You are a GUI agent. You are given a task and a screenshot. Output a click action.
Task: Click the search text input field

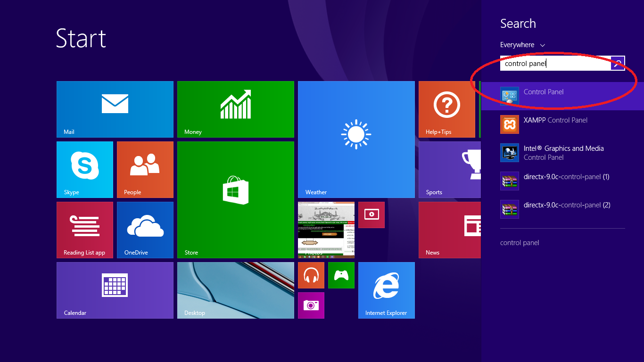(555, 63)
